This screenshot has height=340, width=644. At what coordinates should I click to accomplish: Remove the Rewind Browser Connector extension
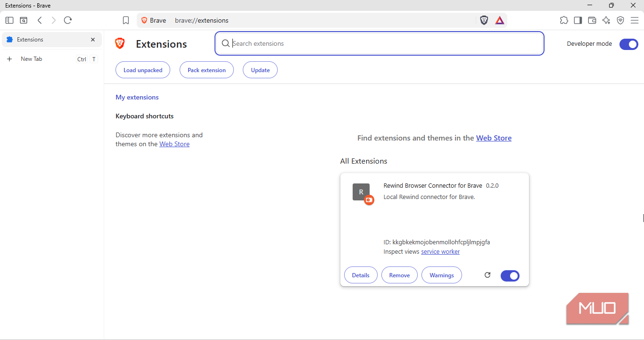coord(399,275)
